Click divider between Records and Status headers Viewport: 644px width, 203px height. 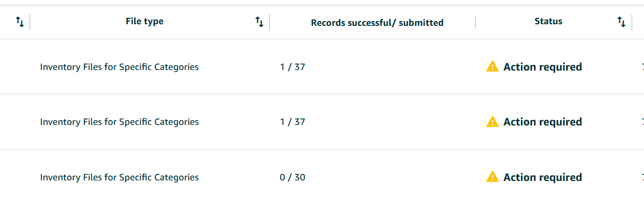(475, 22)
